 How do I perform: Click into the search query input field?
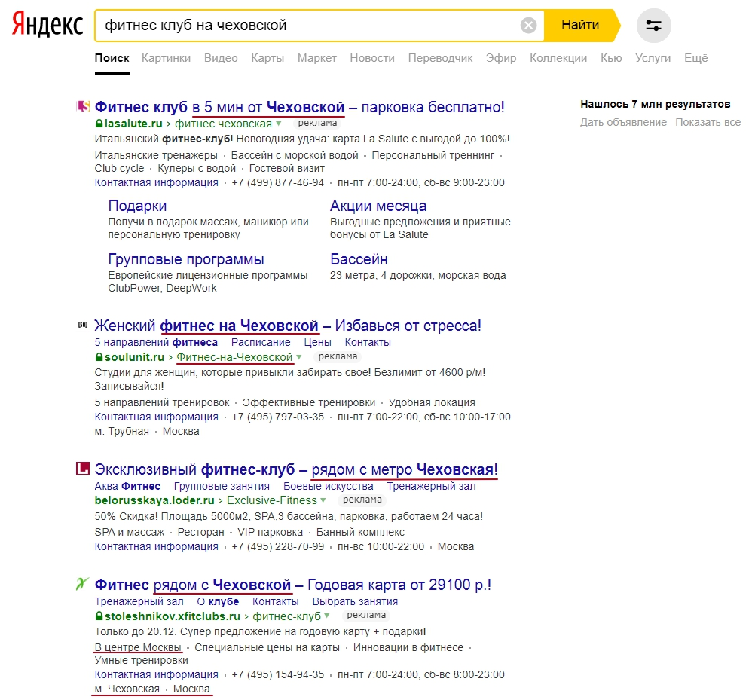301,26
